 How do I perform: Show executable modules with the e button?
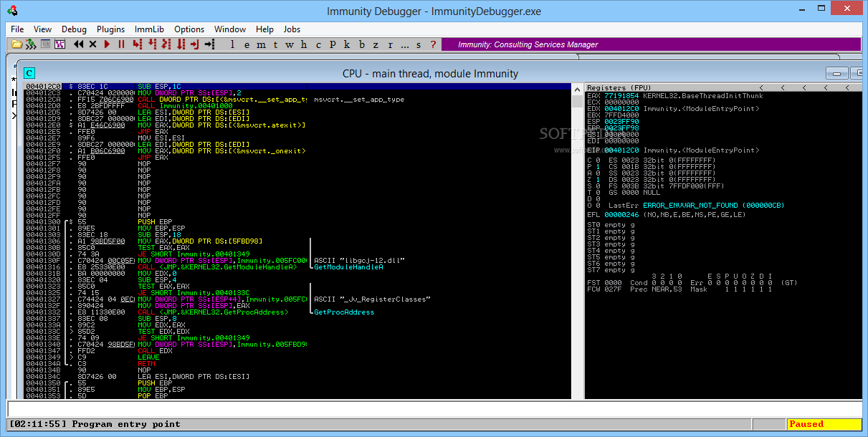click(x=247, y=44)
